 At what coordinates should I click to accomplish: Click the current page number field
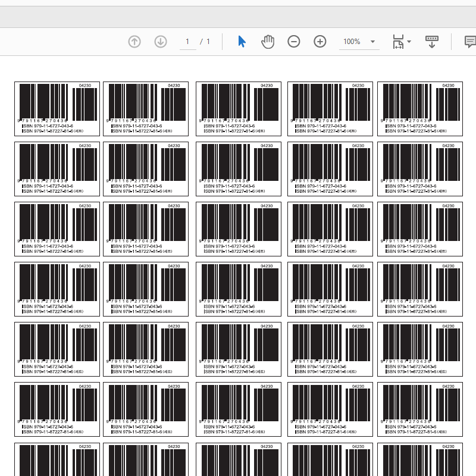pyautogui.click(x=187, y=42)
